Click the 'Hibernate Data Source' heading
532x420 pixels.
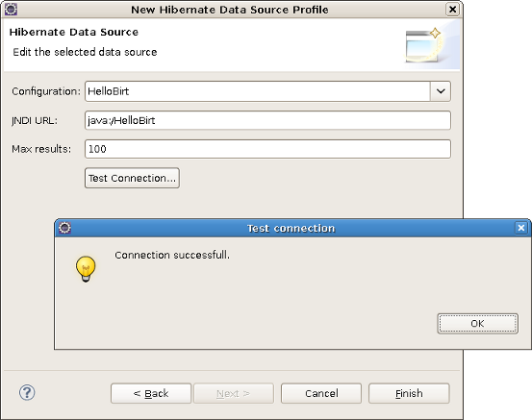74,32
